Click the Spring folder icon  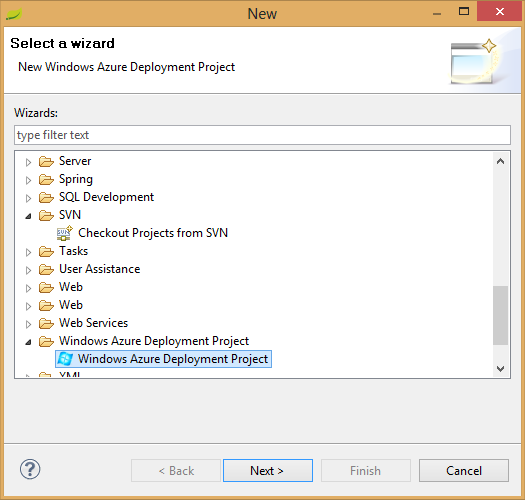coord(46,180)
